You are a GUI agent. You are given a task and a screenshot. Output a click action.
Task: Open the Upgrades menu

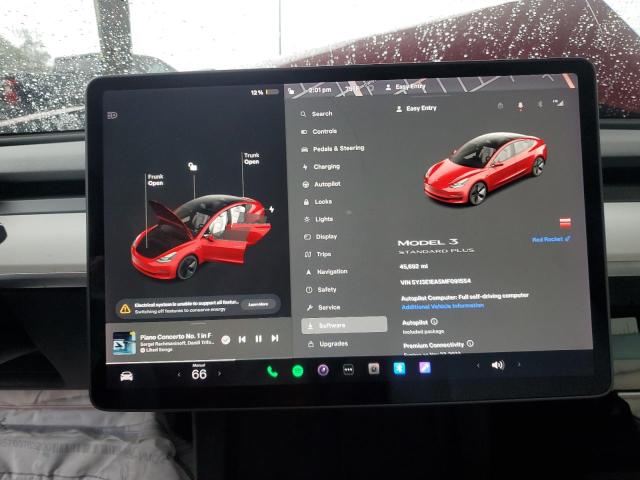(328, 344)
